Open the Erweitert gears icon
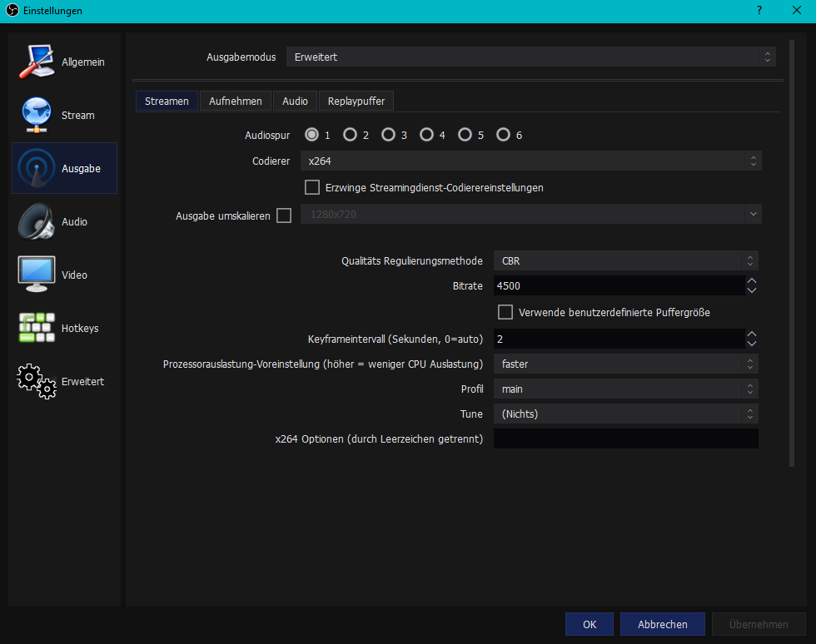 pos(37,381)
